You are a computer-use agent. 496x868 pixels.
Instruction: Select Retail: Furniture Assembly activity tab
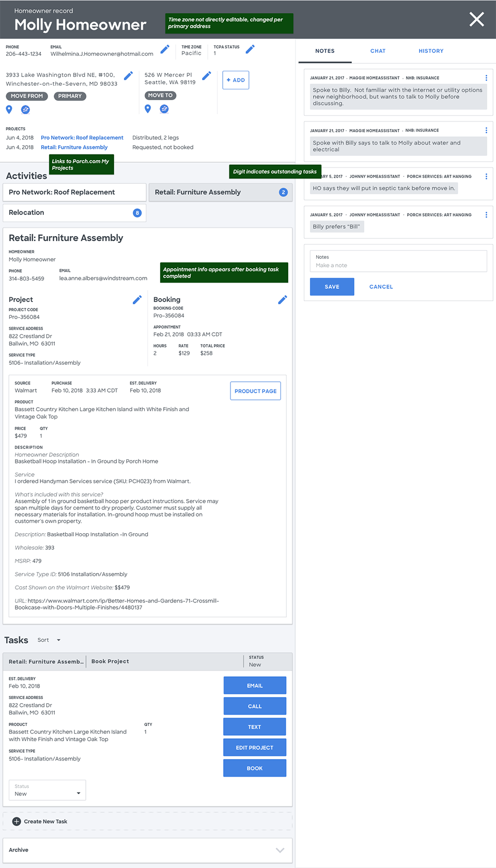pyautogui.click(x=220, y=192)
